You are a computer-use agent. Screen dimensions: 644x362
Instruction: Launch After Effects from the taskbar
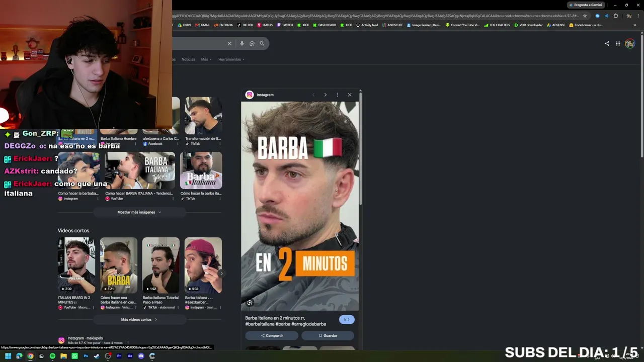coord(130,356)
